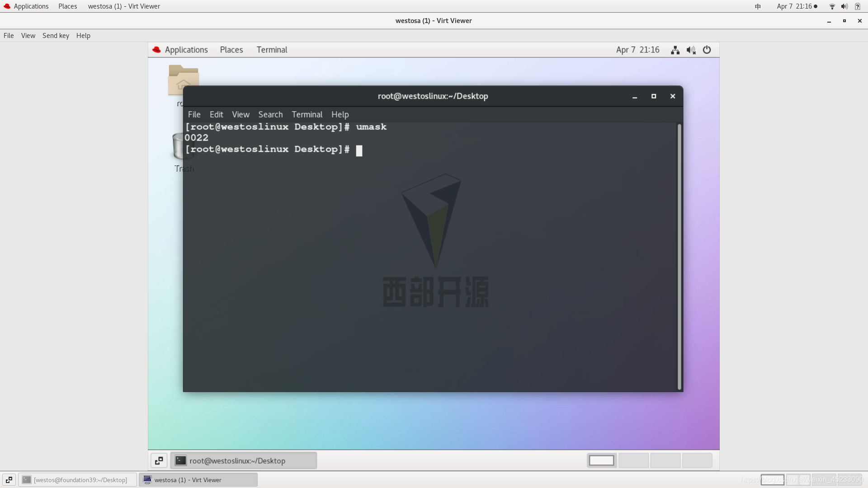
Task: Click the terminal vertical scrollbar
Action: (679, 257)
